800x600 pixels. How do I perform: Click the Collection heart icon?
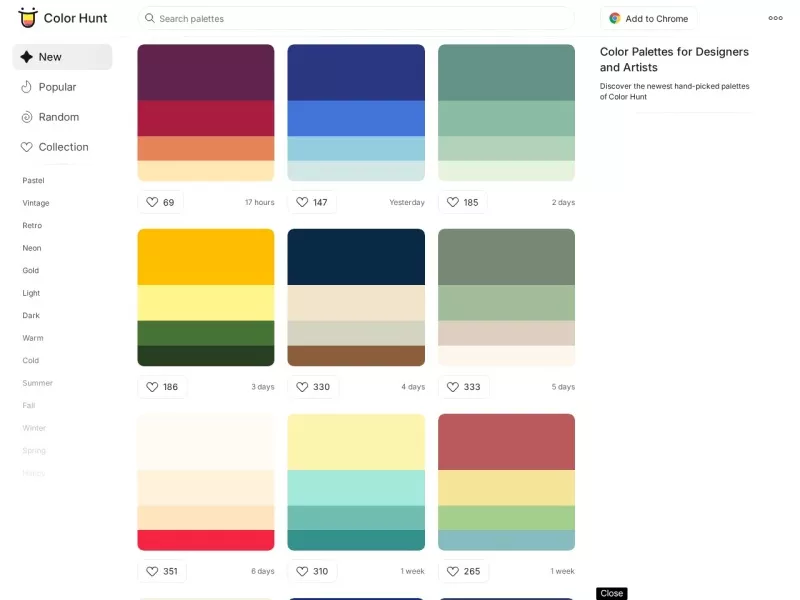(x=27, y=147)
